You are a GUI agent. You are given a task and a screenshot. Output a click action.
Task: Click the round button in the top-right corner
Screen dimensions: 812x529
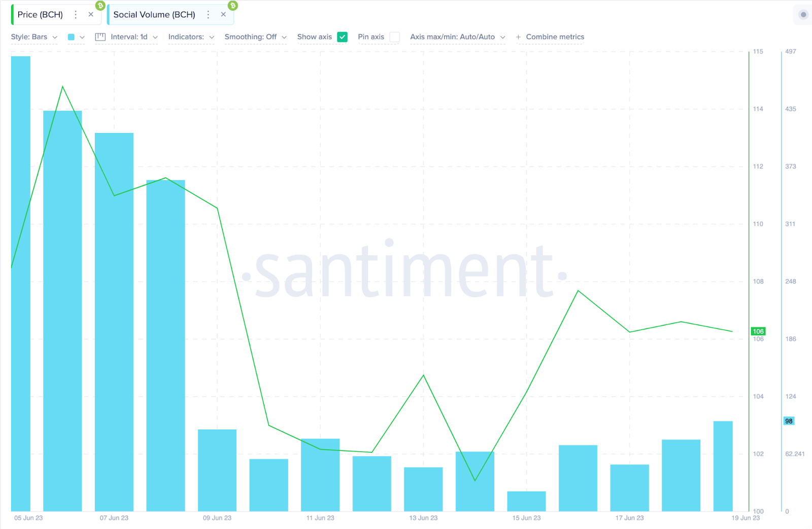pos(803,15)
